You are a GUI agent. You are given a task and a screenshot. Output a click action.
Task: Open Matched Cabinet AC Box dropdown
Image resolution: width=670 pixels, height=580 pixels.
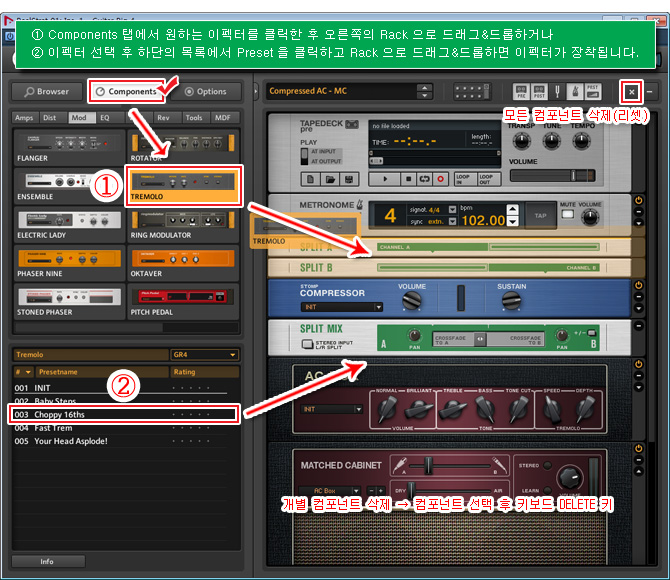coord(329,491)
